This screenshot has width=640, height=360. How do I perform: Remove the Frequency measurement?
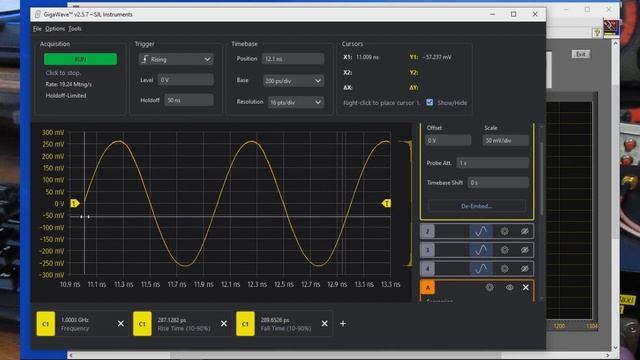click(x=120, y=323)
